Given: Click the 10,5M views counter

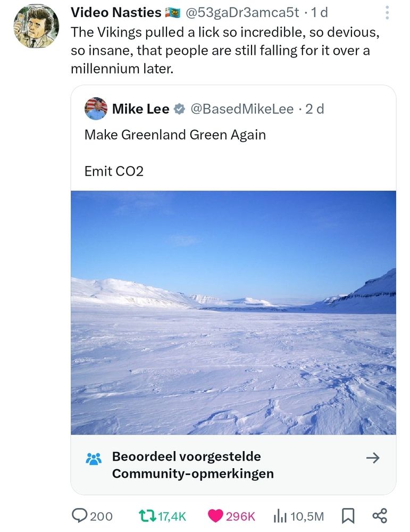Looking at the screenshot, I should (308, 516).
